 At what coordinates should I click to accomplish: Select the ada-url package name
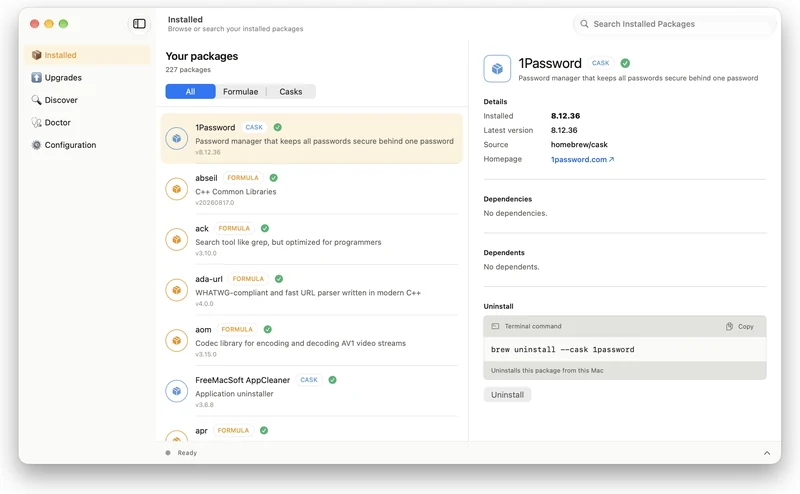pyautogui.click(x=209, y=279)
